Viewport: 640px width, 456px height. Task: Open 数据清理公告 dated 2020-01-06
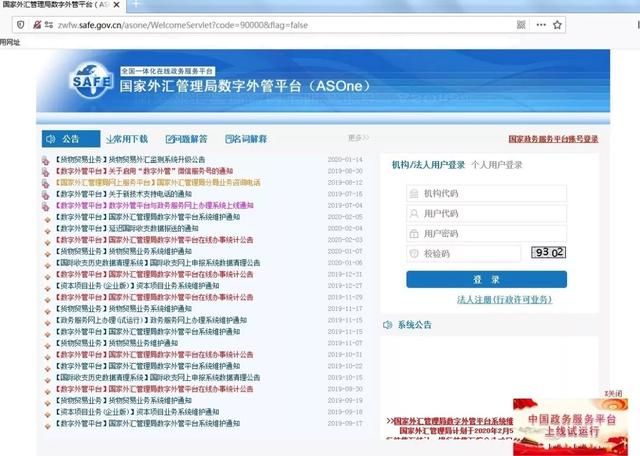(x=158, y=262)
